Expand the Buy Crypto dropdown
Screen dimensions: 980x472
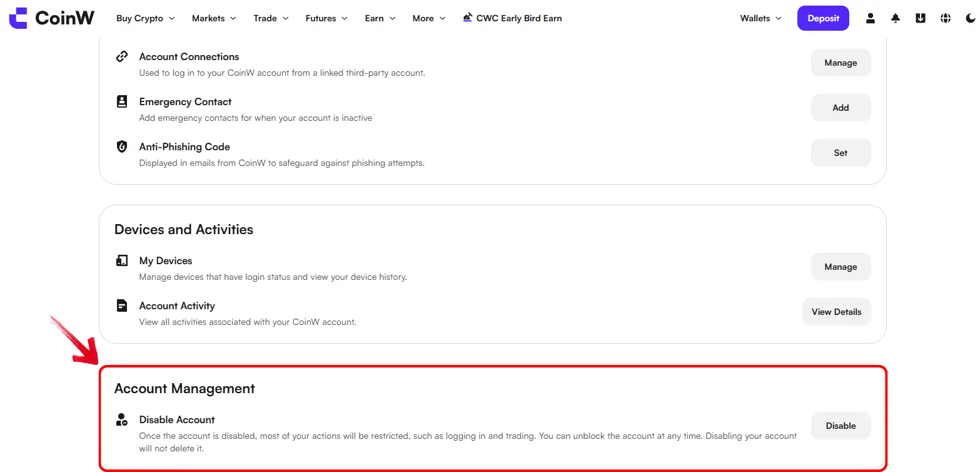pos(146,18)
